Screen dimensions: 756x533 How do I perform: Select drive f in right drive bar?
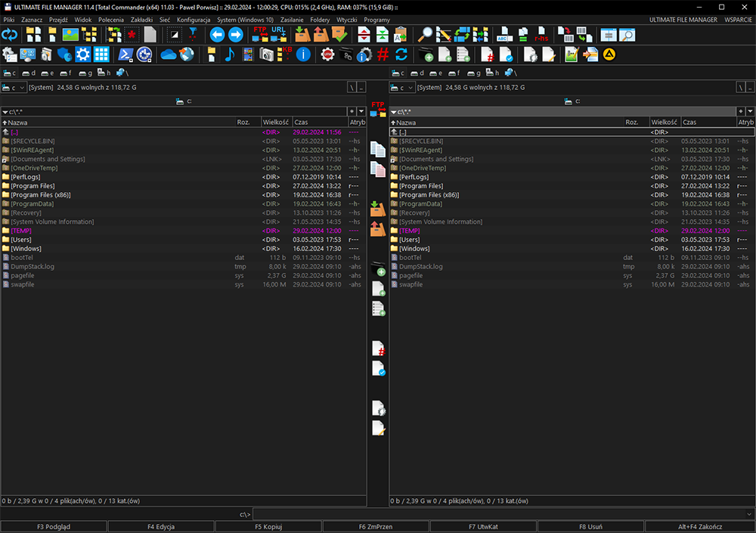pos(454,73)
